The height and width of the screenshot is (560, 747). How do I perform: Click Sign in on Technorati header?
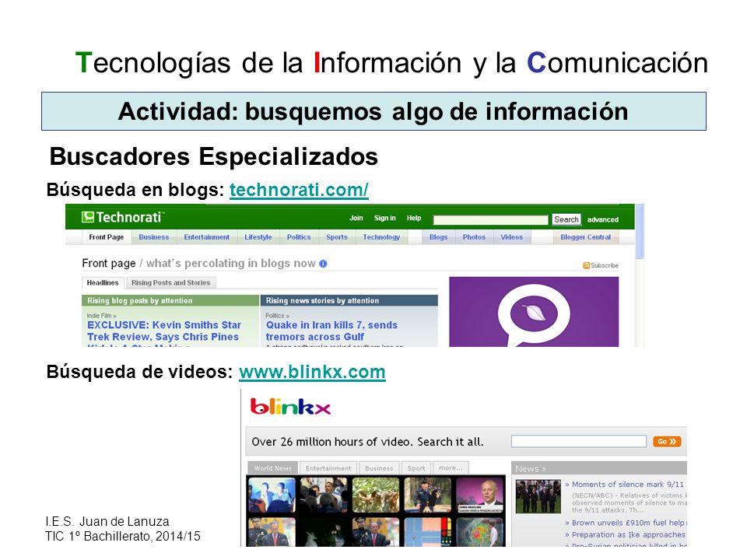[x=385, y=218]
